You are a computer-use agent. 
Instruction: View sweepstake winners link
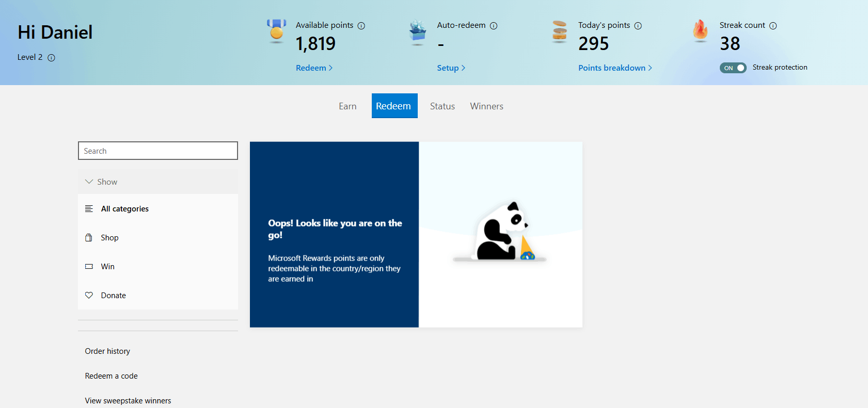click(x=128, y=400)
